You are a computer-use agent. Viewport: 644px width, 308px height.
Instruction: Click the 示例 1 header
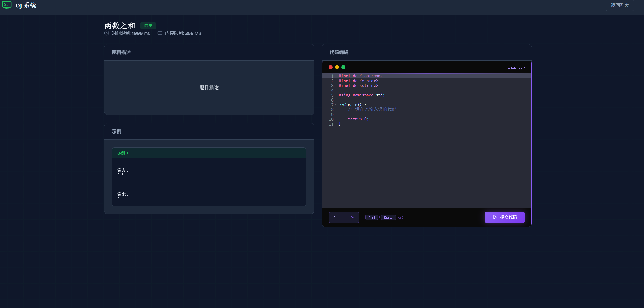pyautogui.click(x=209, y=153)
